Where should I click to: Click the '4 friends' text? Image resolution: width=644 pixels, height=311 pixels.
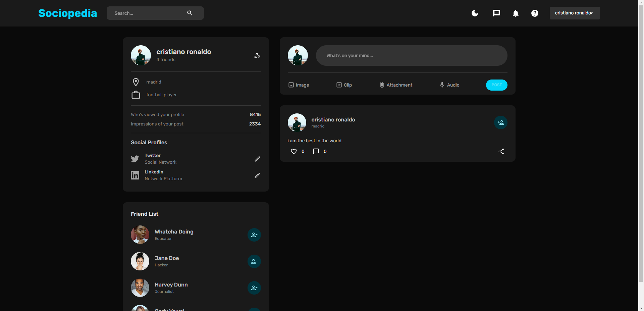point(166,59)
